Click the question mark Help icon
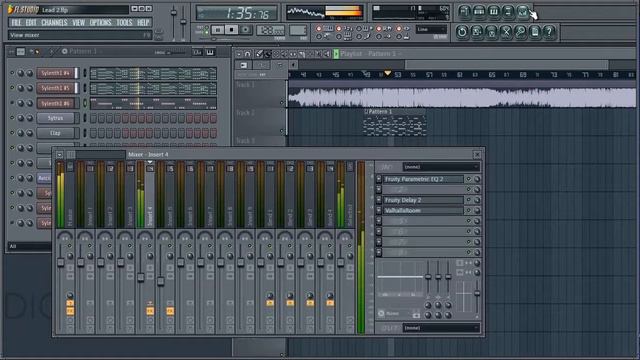Screen dimensions: 640x360 [550, 32]
